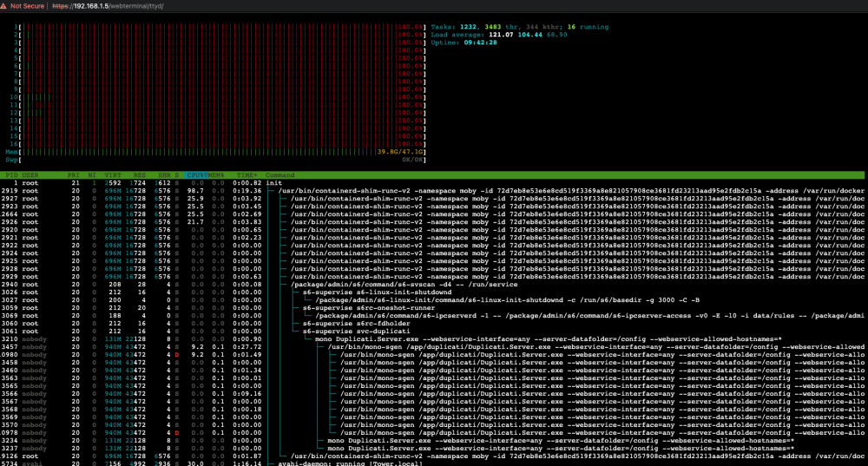Sort processes by the PID column header
The width and height of the screenshot is (868, 466).
click(11, 175)
